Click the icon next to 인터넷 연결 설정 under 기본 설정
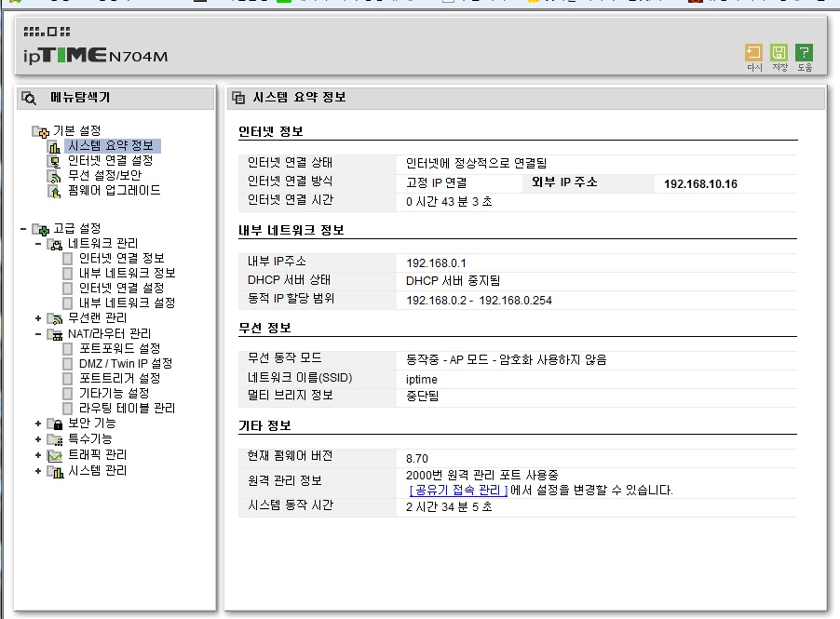This screenshot has width=840, height=619. pyautogui.click(x=54, y=161)
